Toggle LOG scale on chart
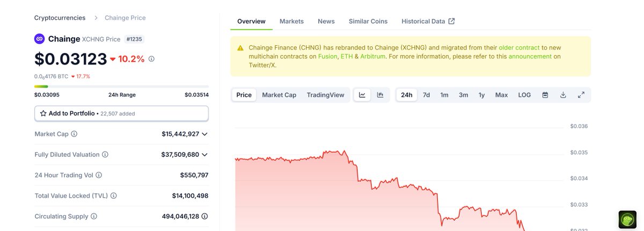Screen dimensions: 644x231 (524, 95)
